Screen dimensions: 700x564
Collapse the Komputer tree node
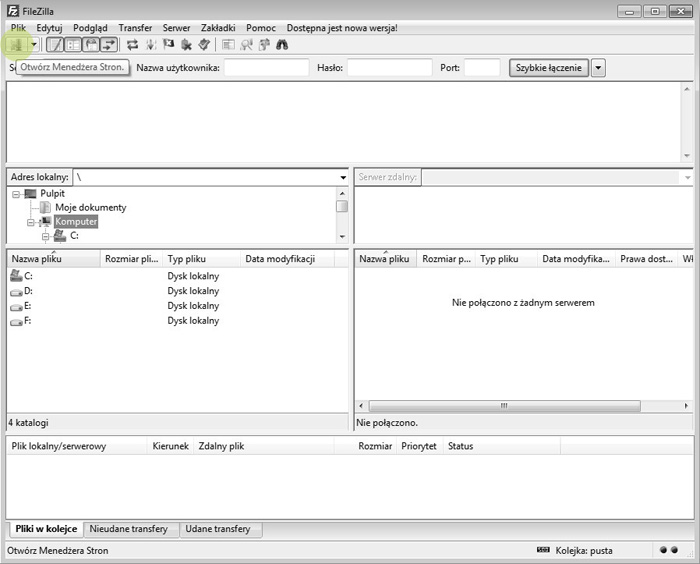(x=31, y=222)
